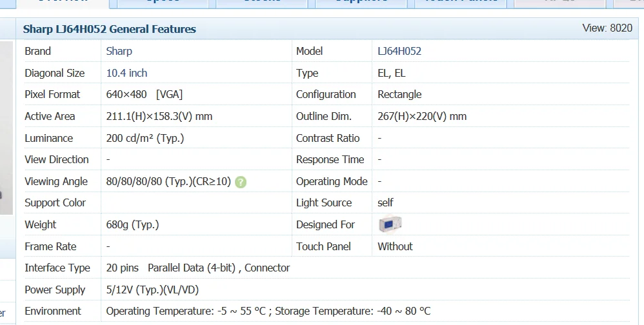The width and height of the screenshot is (644, 325).
Task: Select the 640×480 [VGA] pixel format value
Action: click(144, 94)
